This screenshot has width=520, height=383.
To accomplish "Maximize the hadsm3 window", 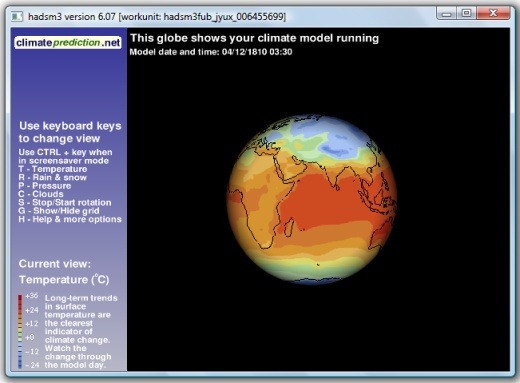I will pyautogui.click(x=467, y=14).
